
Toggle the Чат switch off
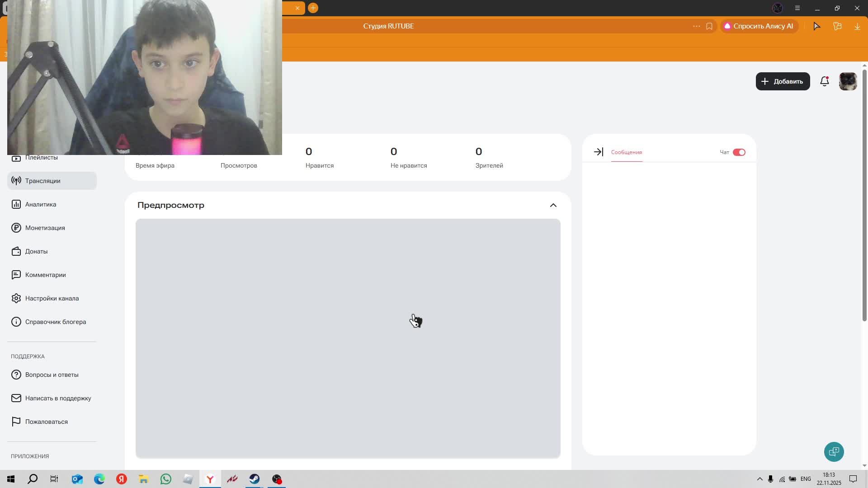pos(739,152)
